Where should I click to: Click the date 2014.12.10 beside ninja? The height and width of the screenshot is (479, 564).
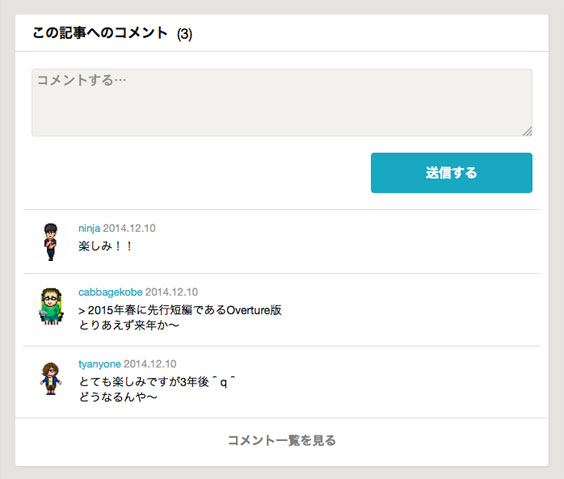[x=129, y=228]
